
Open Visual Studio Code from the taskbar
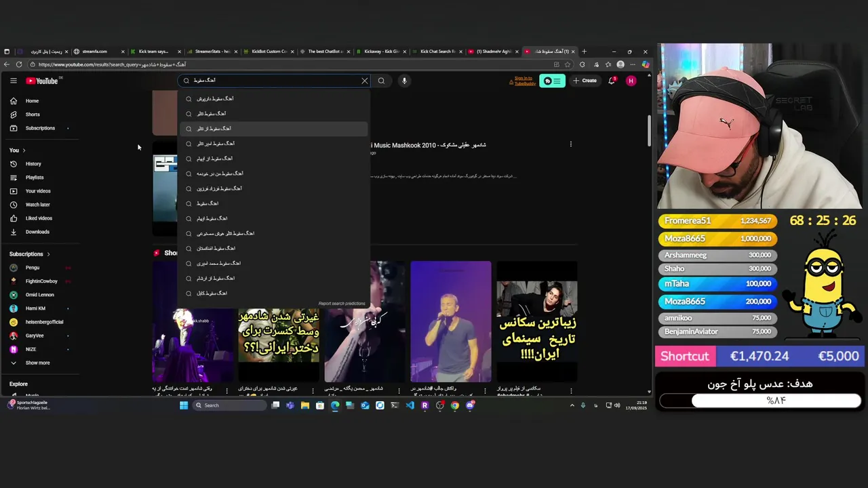click(x=410, y=405)
